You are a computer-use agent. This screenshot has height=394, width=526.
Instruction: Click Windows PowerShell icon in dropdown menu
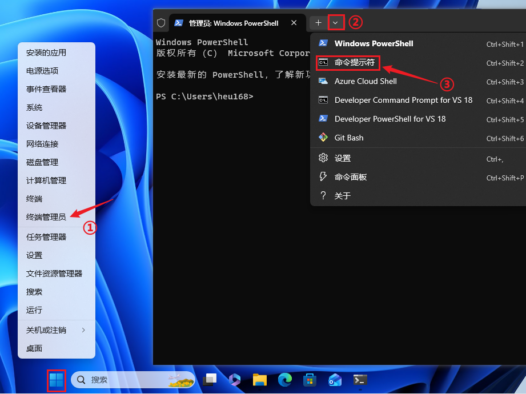323,43
